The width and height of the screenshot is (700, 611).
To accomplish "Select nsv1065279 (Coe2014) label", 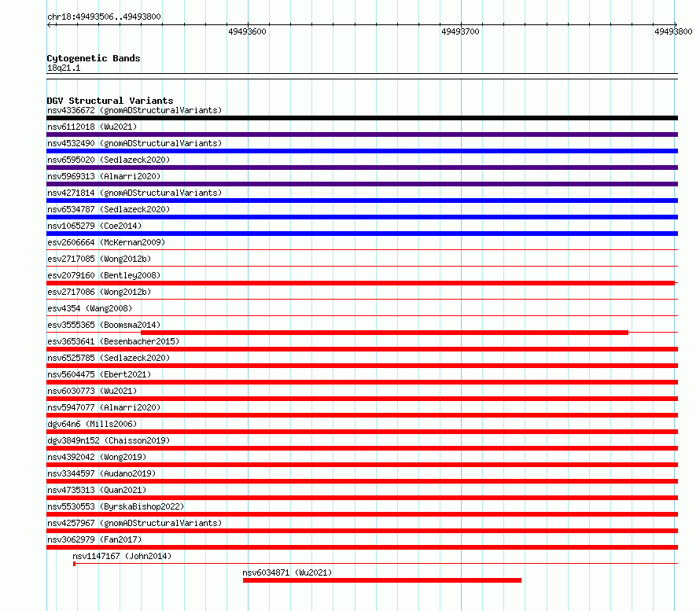I will (x=94, y=226).
